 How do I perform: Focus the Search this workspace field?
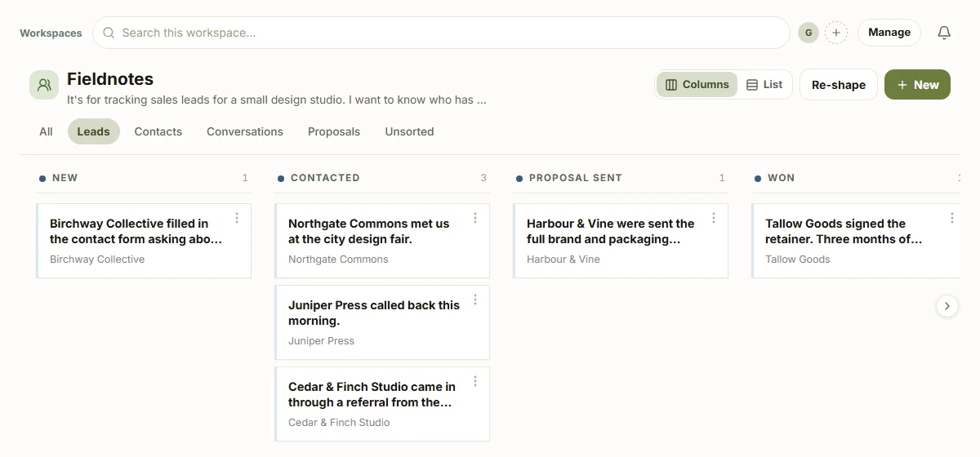pos(441,33)
